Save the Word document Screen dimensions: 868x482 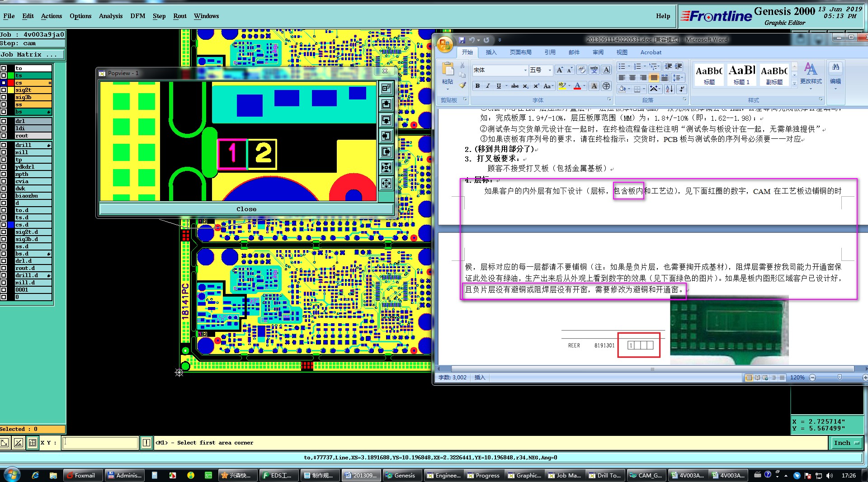(462, 40)
